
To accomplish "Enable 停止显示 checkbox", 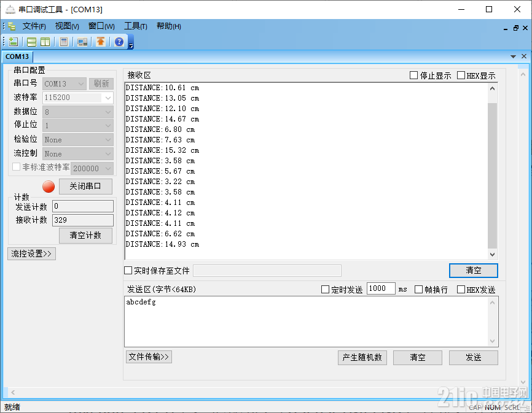I will tap(413, 75).
